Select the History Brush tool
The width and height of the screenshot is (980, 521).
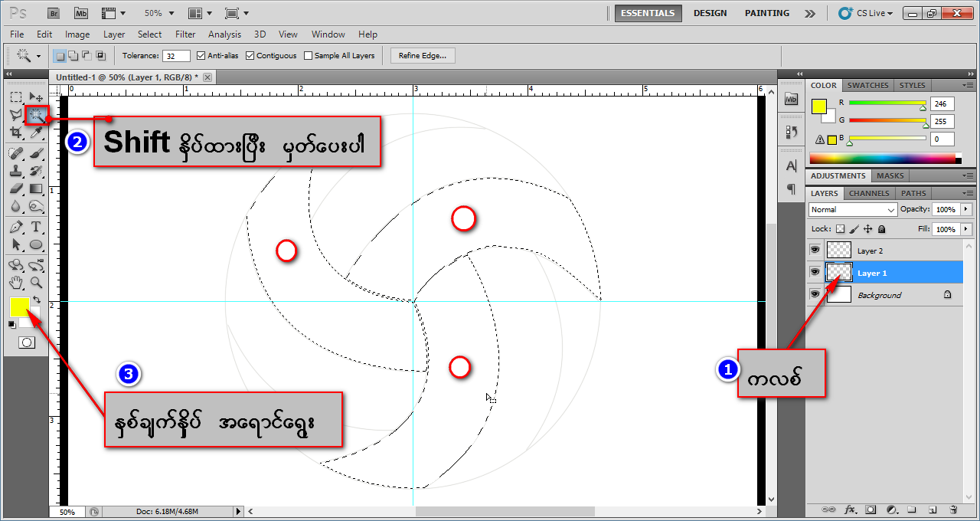(x=36, y=171)
